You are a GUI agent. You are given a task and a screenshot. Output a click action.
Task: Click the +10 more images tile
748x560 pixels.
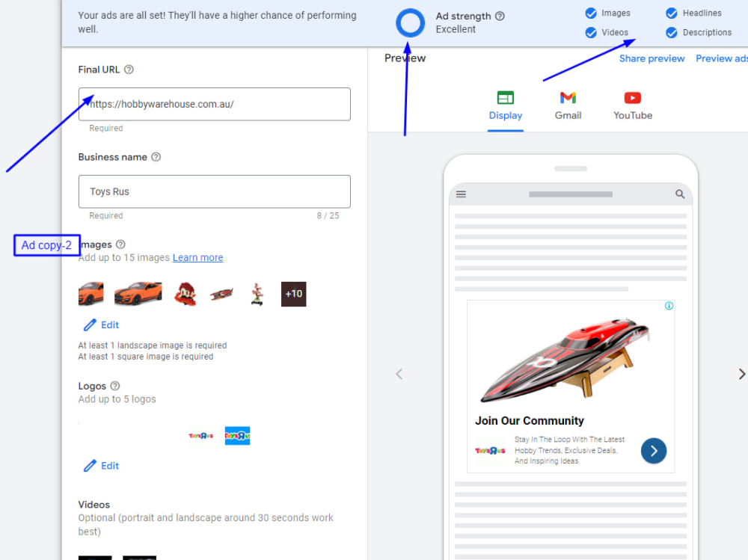tap(293, 294)
